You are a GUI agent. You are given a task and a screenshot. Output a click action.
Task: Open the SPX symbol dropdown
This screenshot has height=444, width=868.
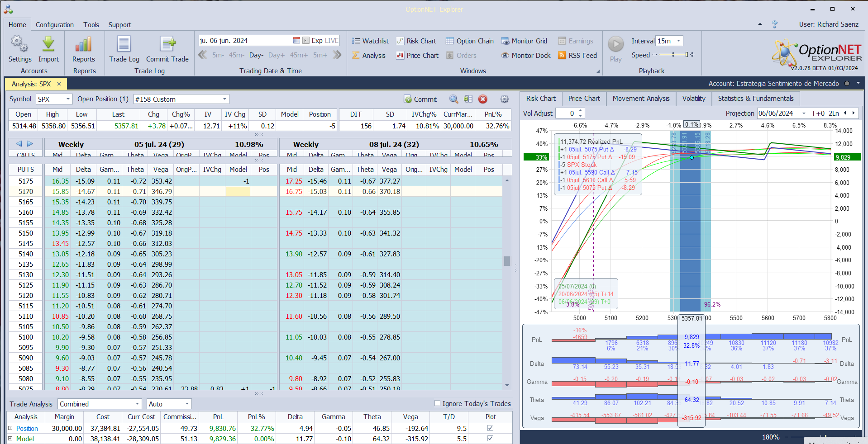pos(68,99)
